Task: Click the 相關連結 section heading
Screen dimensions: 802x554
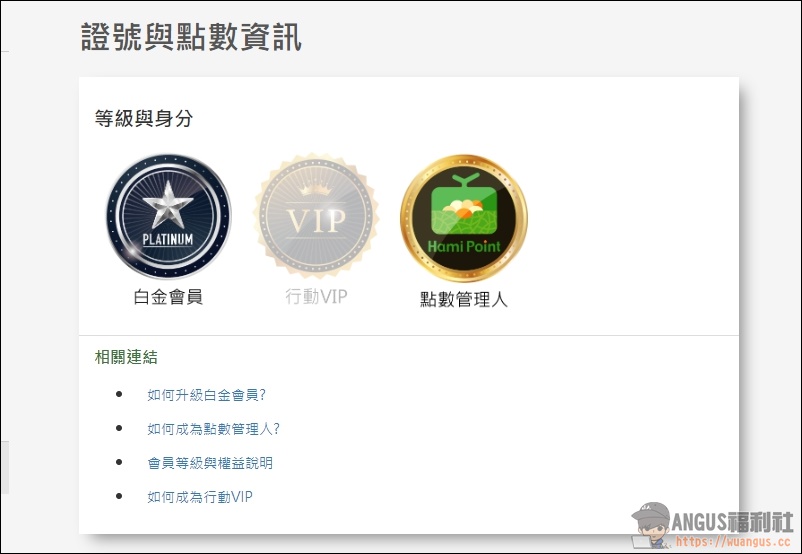Action: [x=126, y=357]
